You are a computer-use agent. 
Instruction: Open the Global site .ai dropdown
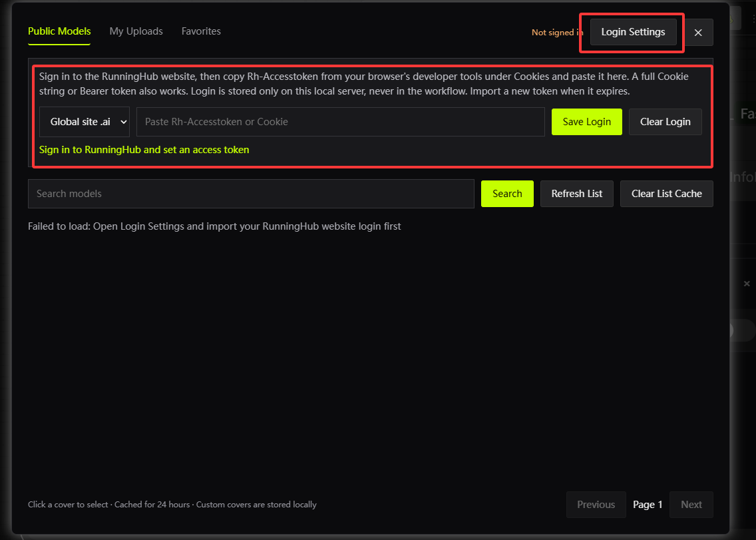click(x=85, y=122)
